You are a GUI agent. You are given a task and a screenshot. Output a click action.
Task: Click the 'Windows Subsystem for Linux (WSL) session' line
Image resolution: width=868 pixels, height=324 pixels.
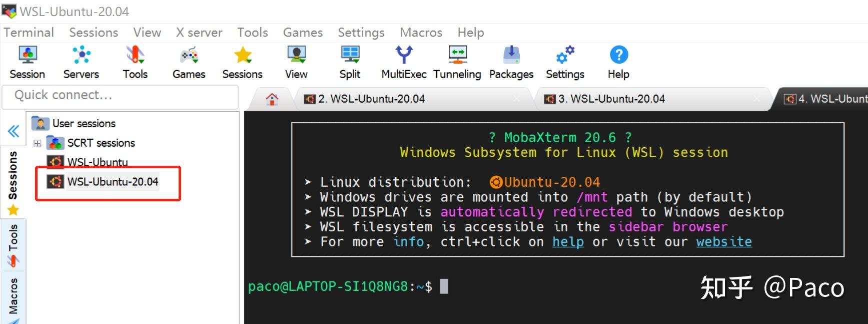point(564,152)
